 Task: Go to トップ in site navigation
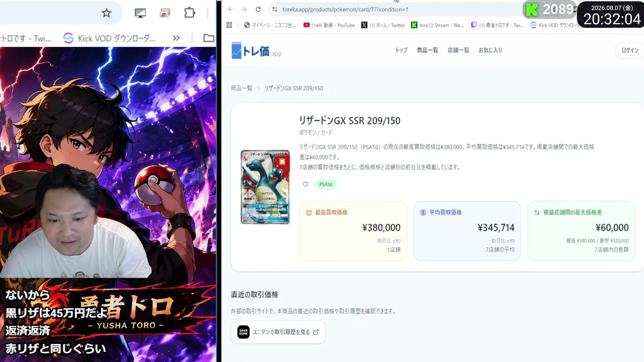tap(401, 50)
